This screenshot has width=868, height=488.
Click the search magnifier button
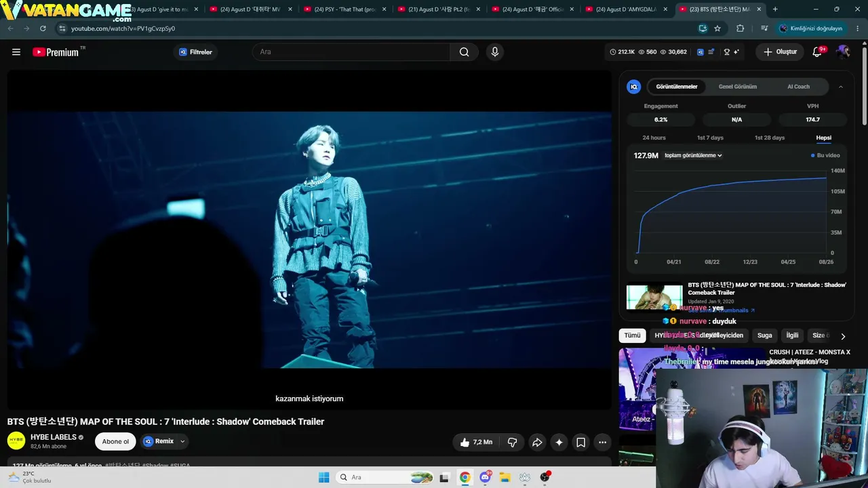(464, 52)
